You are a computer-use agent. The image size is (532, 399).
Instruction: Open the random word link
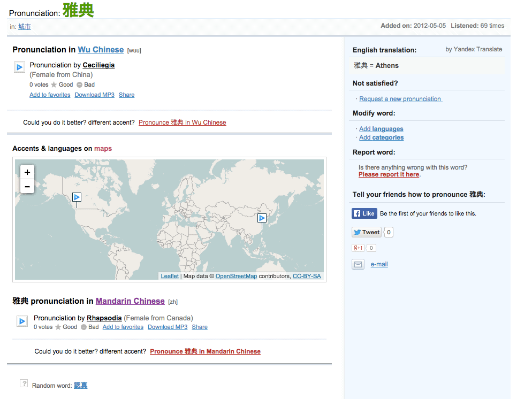(x=81, y=386)
